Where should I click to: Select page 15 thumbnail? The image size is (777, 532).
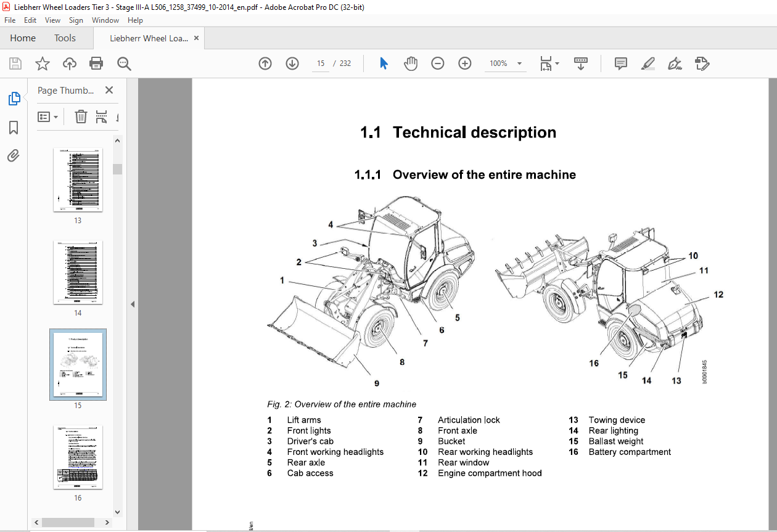tap(78, 364)
